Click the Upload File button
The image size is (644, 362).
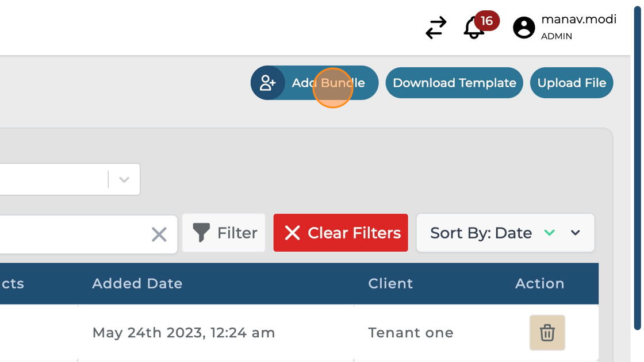[x=572, y=83]
